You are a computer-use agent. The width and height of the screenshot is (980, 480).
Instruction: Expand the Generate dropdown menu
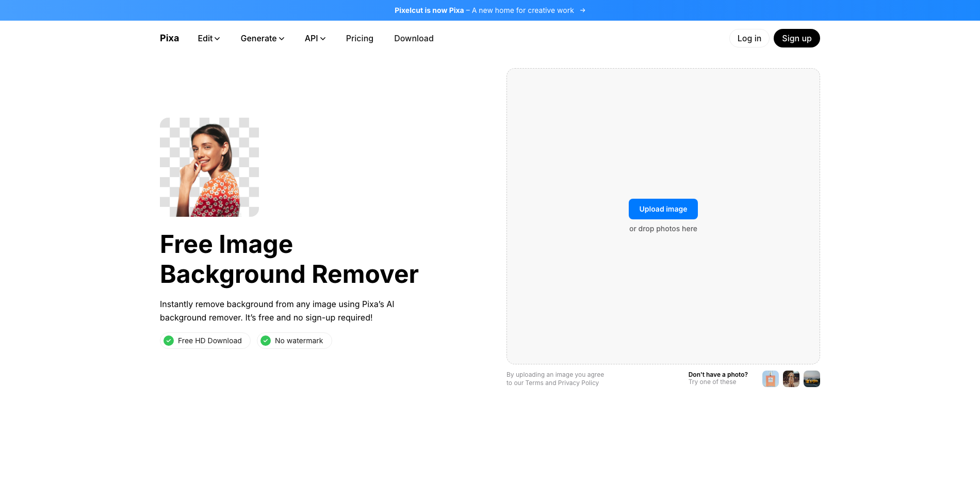(263, 38)
